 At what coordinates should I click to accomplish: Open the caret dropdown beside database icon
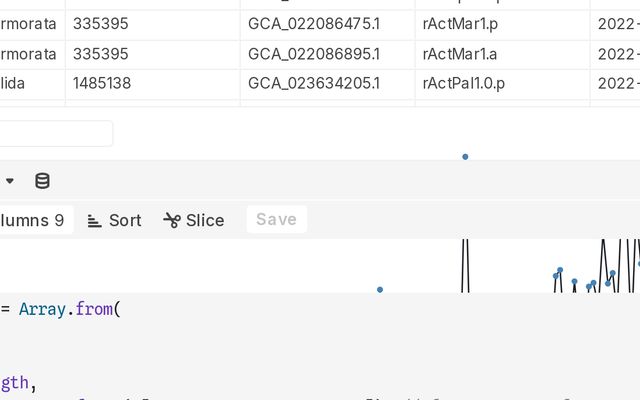10,180
